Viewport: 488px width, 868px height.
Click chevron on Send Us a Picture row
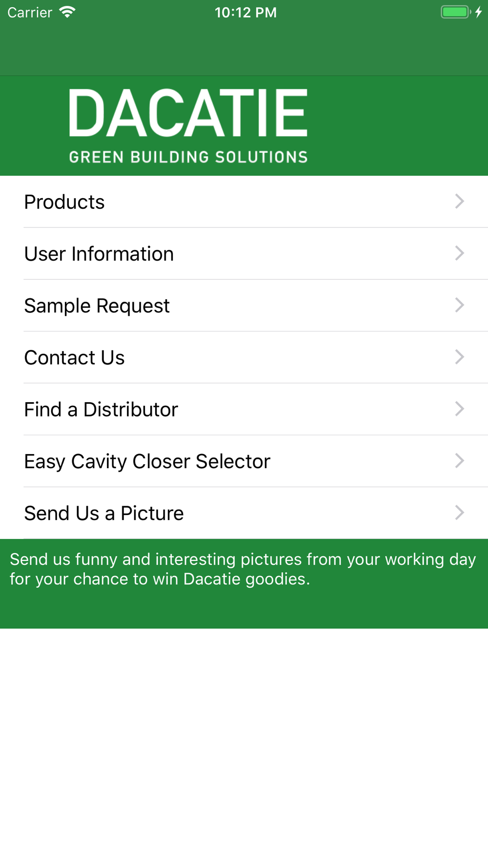coord(459,513)
